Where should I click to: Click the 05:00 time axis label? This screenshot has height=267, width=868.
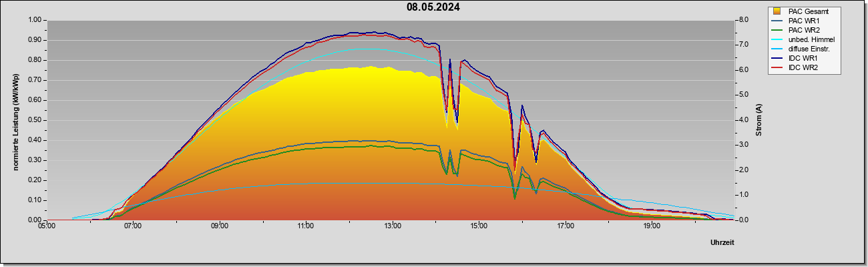47,227
